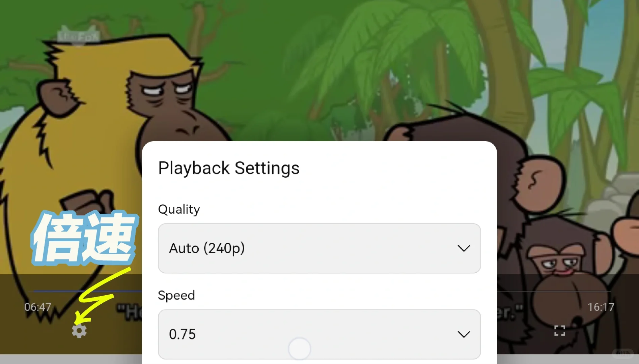The height and width of the screenshot is (364, 639).
Task: Expand the Quality dropdown chevron arrow
Action: [x=464, y=248]
